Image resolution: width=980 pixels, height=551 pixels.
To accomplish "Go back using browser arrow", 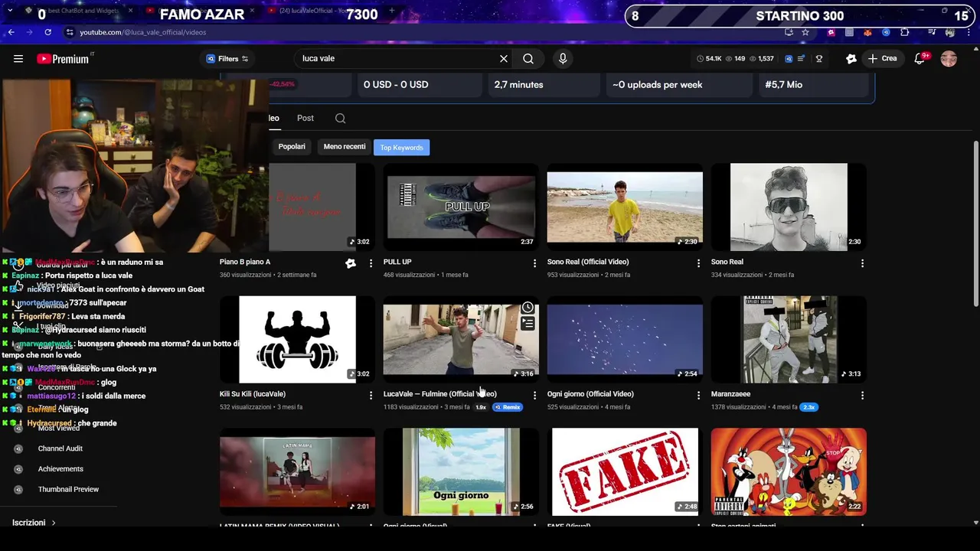I will [11, 32].
